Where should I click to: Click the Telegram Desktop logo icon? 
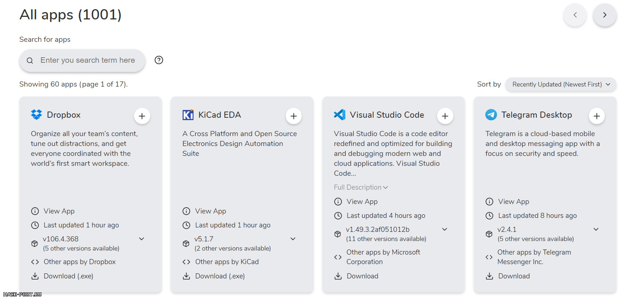[x=491, y=115]
